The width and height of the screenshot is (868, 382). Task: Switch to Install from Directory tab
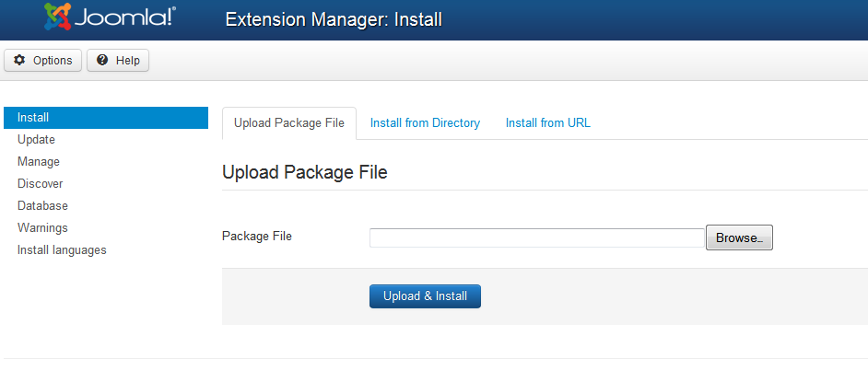pyautogui.click(x=425, y=123)
